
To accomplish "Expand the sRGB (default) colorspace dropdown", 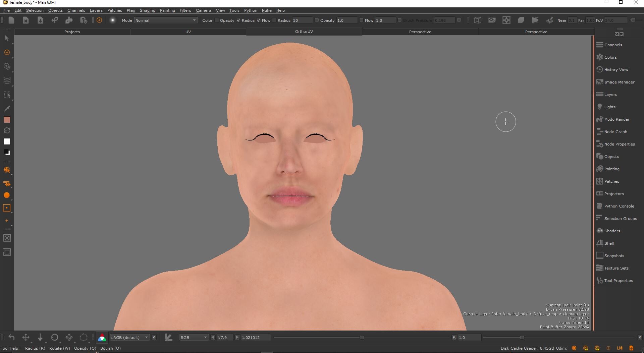I will pyautogui.click(x=129, y=338).
